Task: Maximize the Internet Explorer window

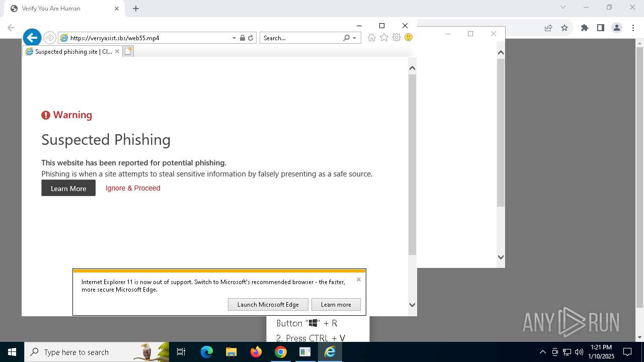Action: click(382, 26)
